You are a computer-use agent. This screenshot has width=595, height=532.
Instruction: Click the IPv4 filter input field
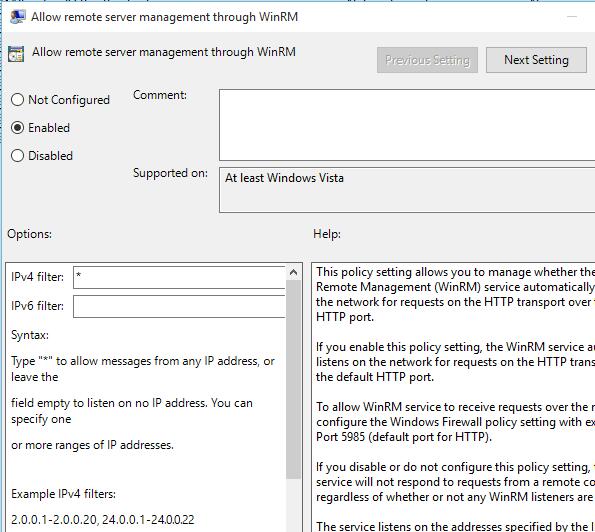pos(179,277)
